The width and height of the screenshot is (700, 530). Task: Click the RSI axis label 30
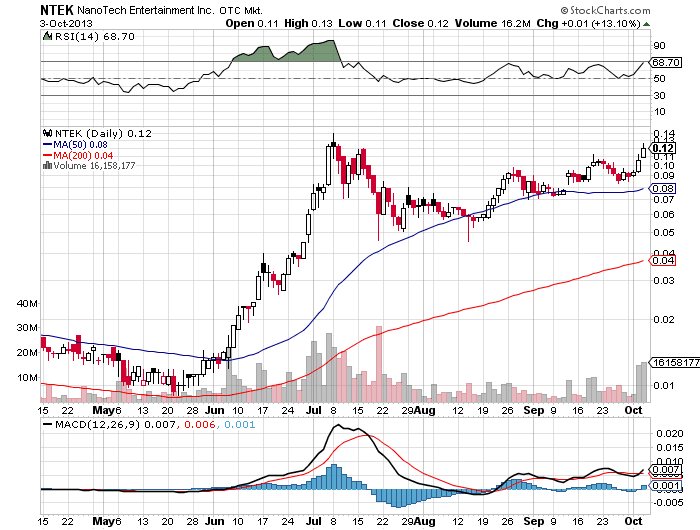tap(659, 95)
